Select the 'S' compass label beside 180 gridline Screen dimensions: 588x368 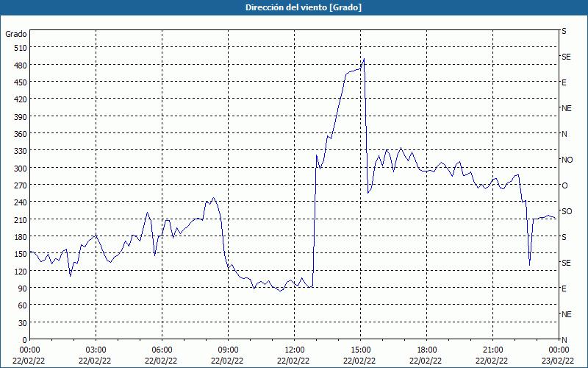point(564,237)
